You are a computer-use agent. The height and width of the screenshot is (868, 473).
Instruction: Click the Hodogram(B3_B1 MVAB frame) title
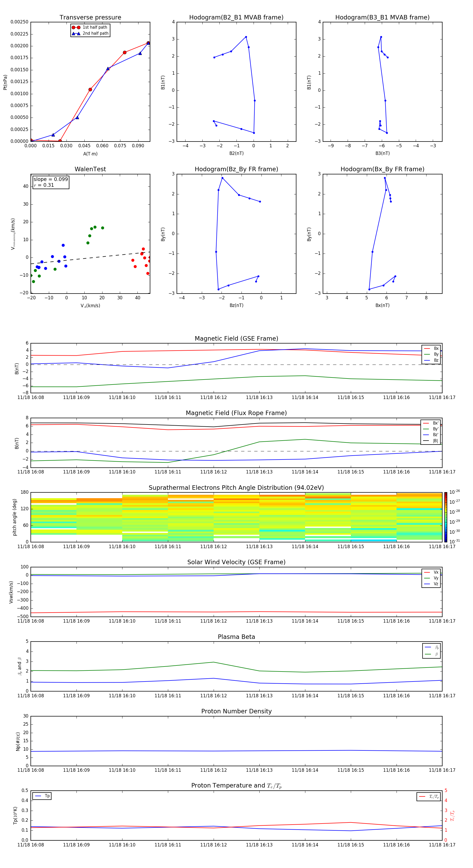(x=382, y=18)
